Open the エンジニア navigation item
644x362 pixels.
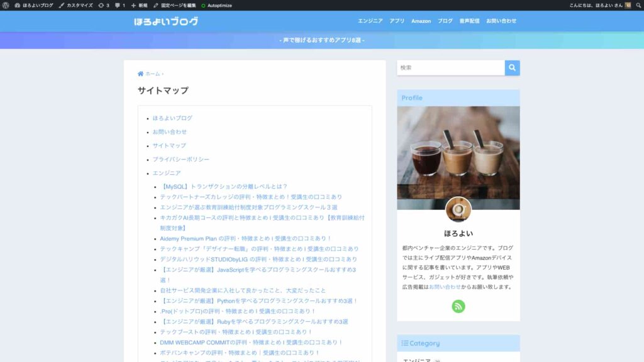pos(370,21)
